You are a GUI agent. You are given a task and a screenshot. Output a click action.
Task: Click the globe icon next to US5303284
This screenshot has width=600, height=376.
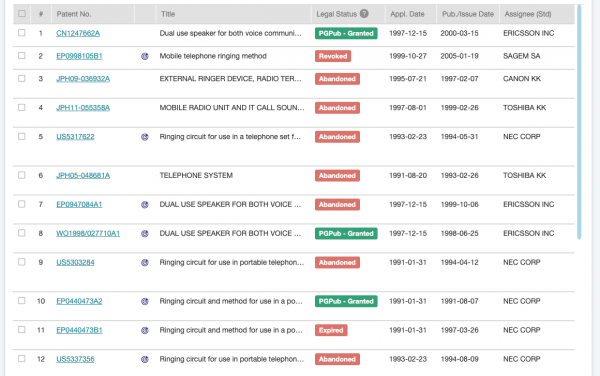click(x=145, y=263)
